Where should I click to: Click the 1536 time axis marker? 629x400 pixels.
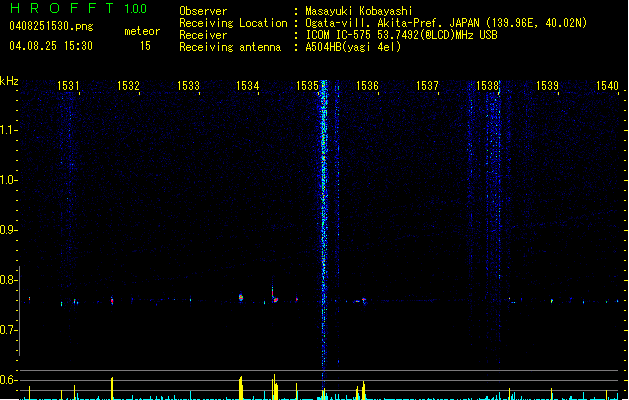[x=367, y=86]
